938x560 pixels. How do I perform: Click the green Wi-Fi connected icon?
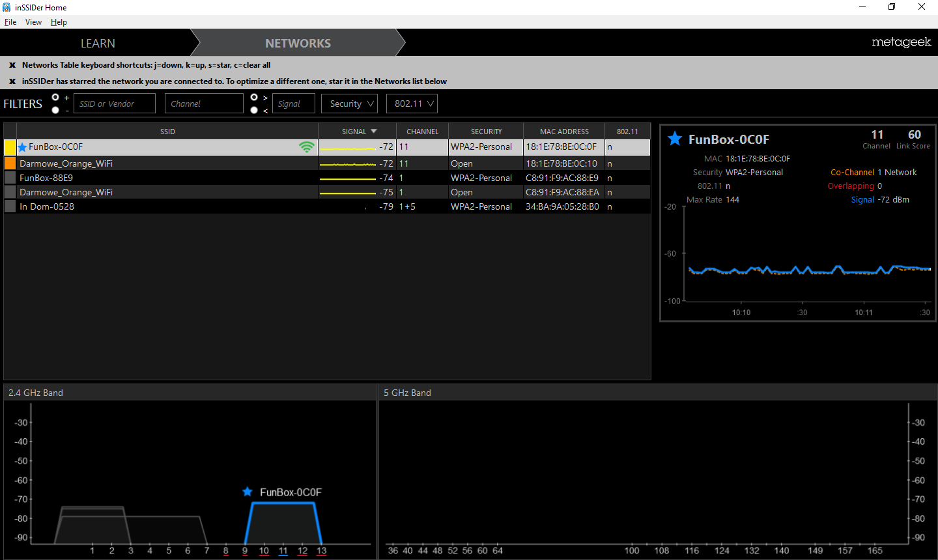pyautogui.click(x=306, y=147)
